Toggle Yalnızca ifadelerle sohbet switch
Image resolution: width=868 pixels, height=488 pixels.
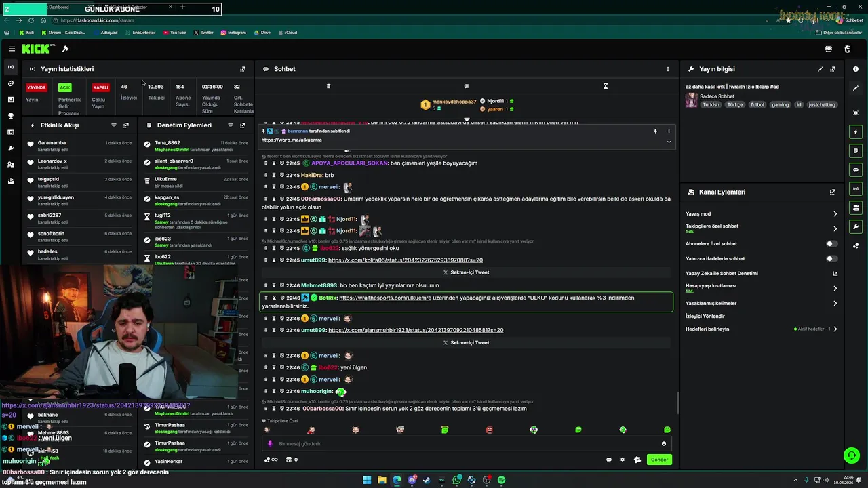pos(831,258)
